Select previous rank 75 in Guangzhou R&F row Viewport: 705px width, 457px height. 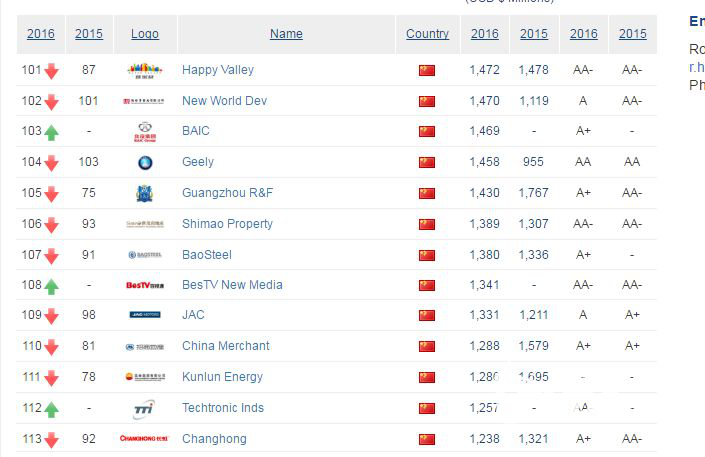[x=89, y=193]
